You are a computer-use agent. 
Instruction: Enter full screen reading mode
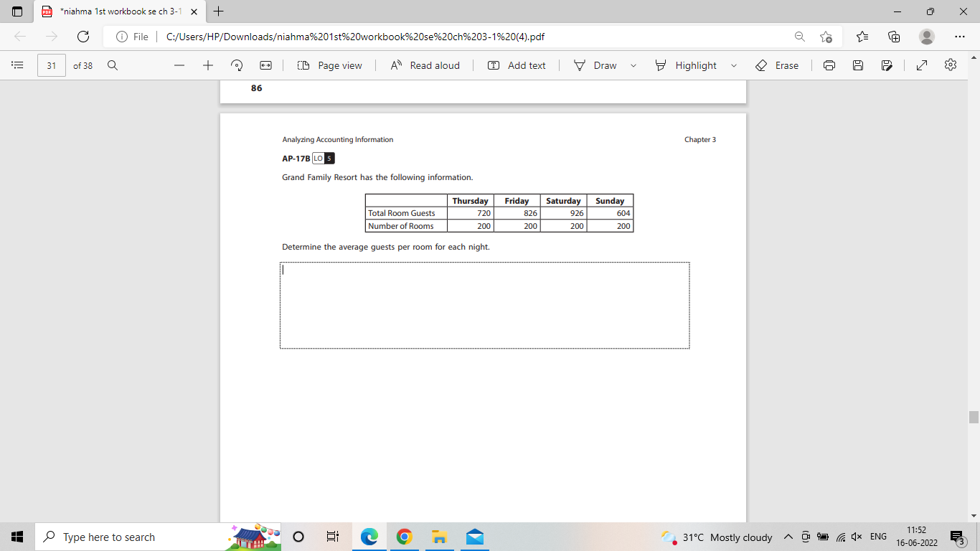tap(922, 65)
